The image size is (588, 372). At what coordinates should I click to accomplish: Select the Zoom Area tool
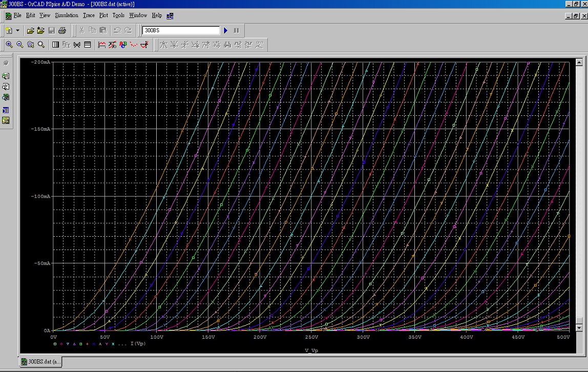30,45
